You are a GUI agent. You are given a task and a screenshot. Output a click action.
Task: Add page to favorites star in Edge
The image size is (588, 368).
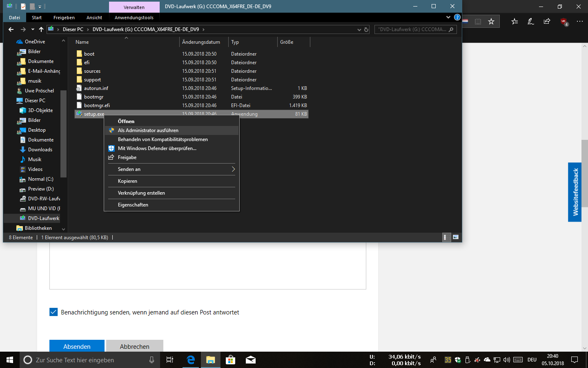(491, 21)
